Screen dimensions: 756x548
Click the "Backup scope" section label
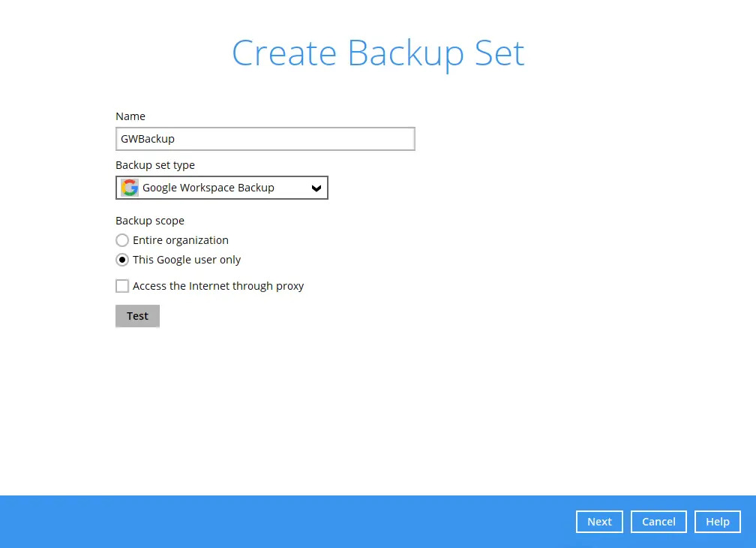click(150, 221)
